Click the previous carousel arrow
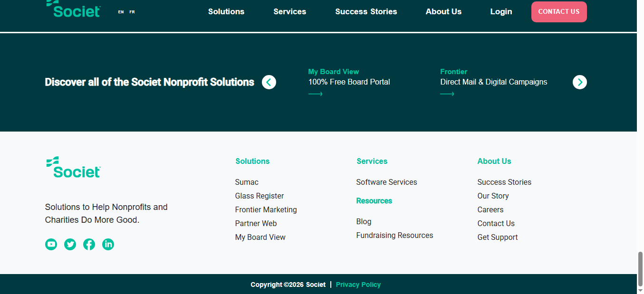 269,82
